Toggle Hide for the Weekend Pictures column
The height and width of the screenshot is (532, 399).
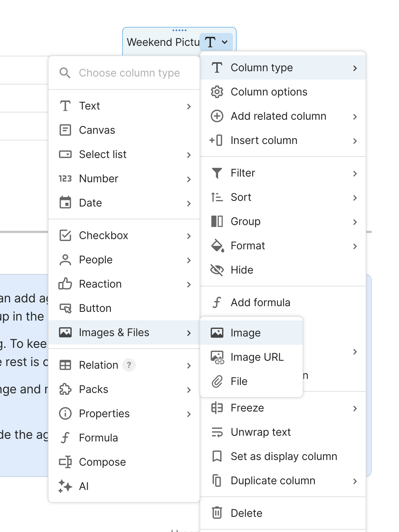coord(242,270)
